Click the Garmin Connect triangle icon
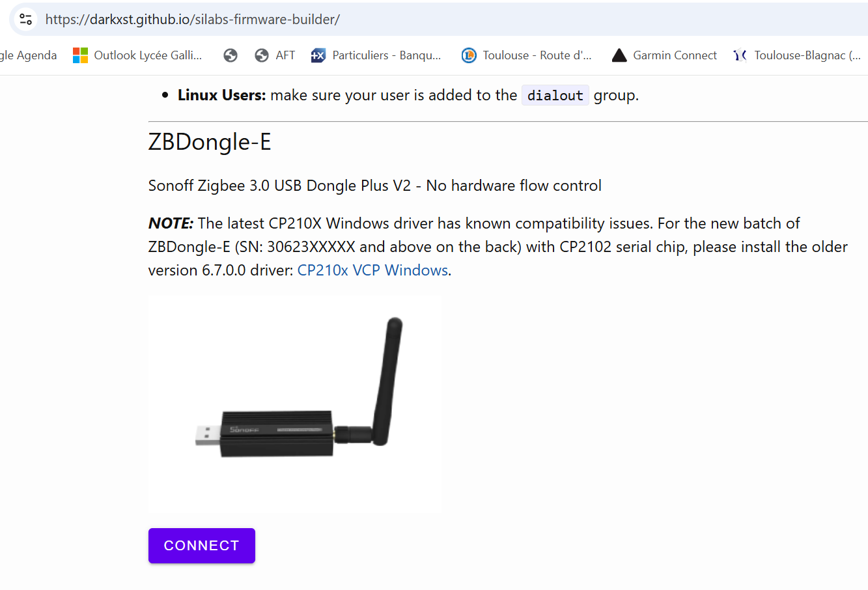Screen dimensions: 868x590 pyautogui.click(x=619, y=55)
